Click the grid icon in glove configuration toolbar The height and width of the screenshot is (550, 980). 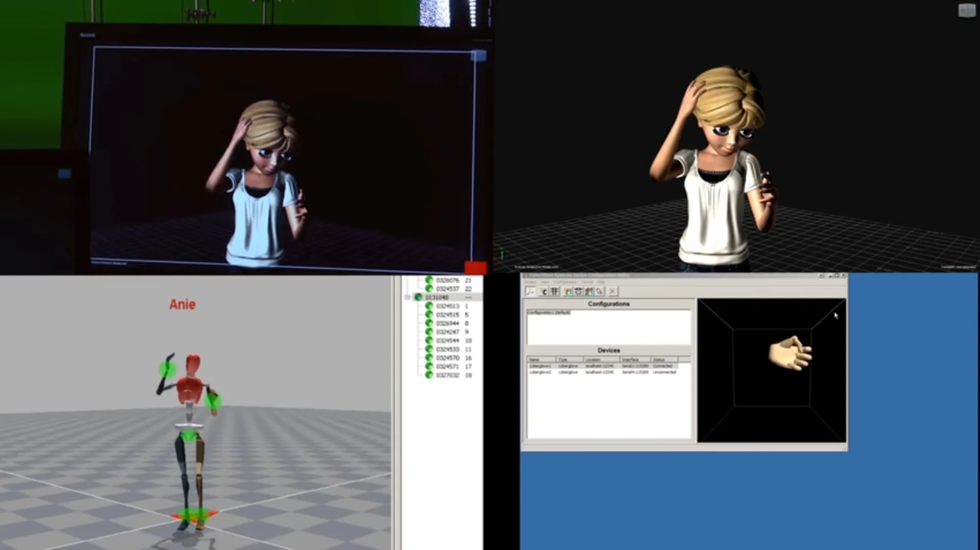tap(554, 292)
